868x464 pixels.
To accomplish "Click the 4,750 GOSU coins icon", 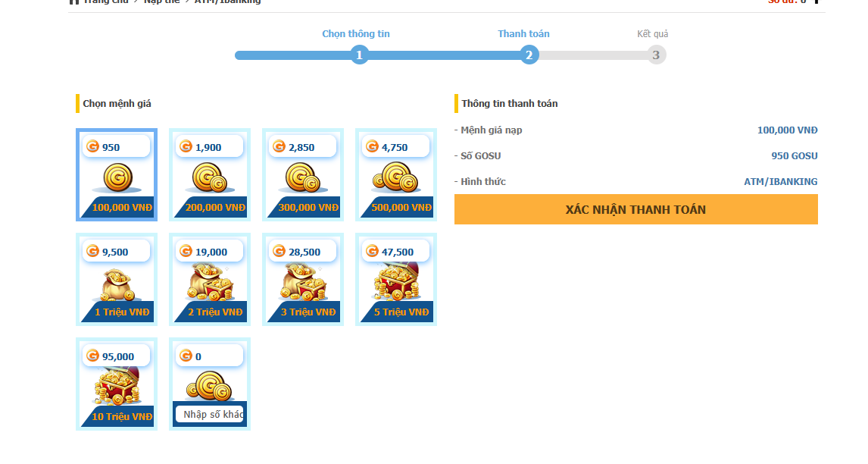I will (395, 177).
